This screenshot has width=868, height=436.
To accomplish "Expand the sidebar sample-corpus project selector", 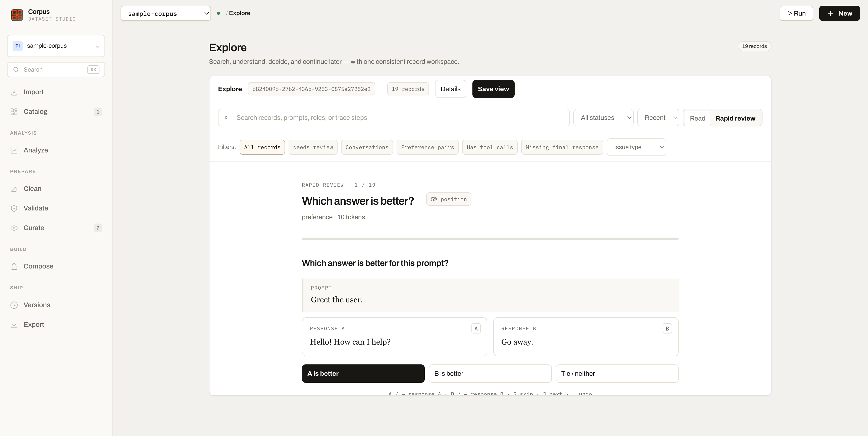I will pos(56,46).
